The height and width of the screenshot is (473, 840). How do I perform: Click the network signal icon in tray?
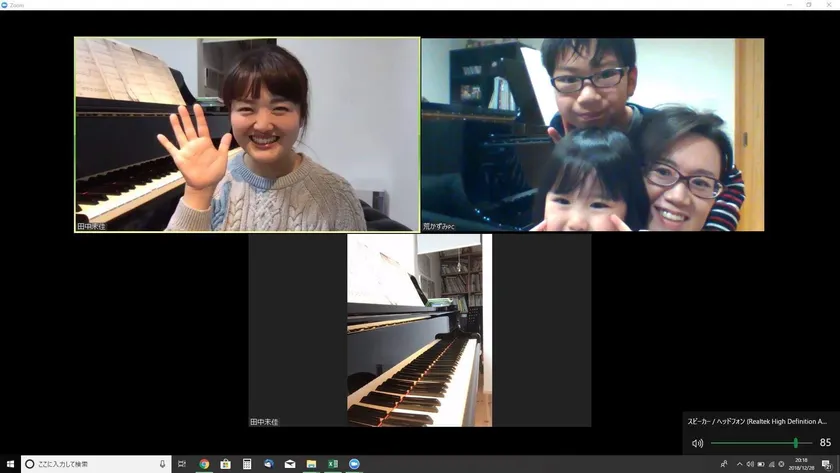771,464
